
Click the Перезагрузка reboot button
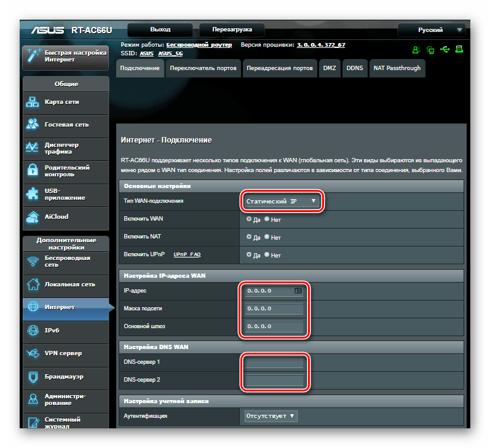click(232, 29)
